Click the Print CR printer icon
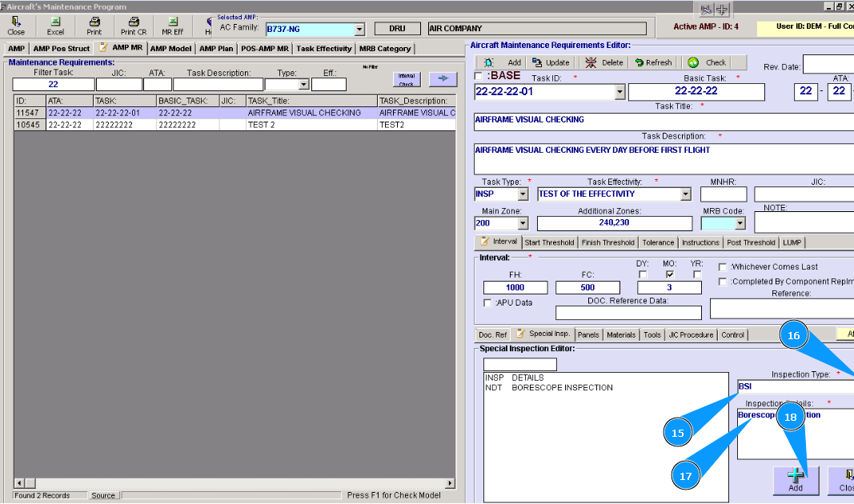Viewport: 854px width, 504px height. click(x=134, y=22)
